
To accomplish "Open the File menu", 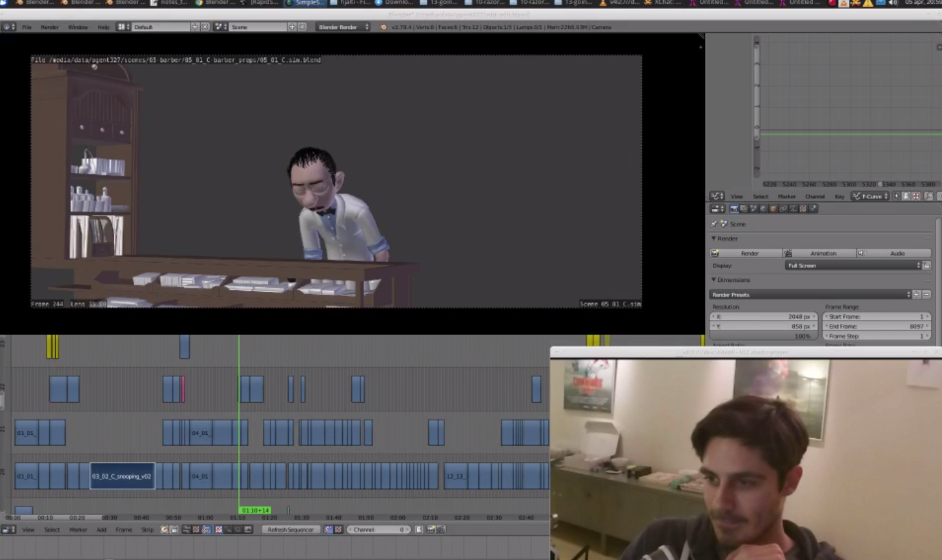I will pyautogui.click(x=26, y=27).
